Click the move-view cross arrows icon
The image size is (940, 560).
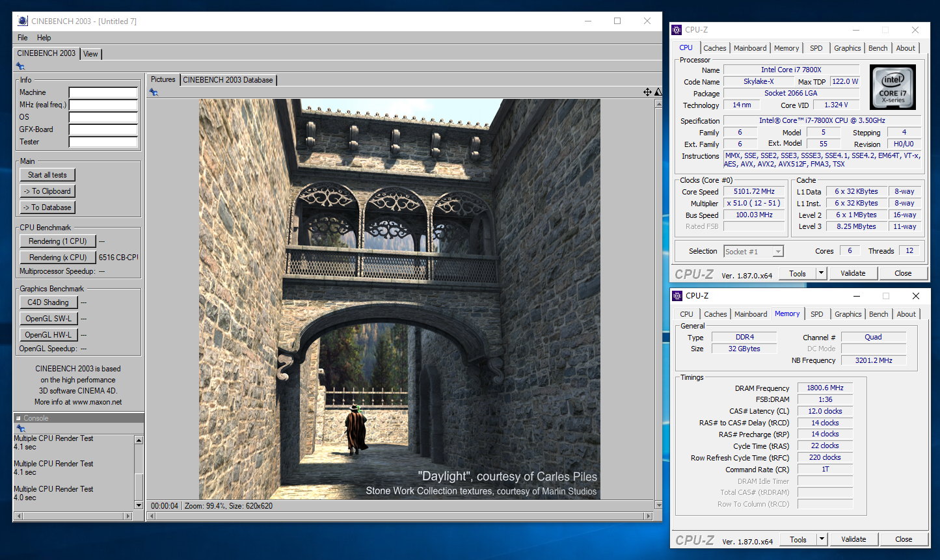647,92
